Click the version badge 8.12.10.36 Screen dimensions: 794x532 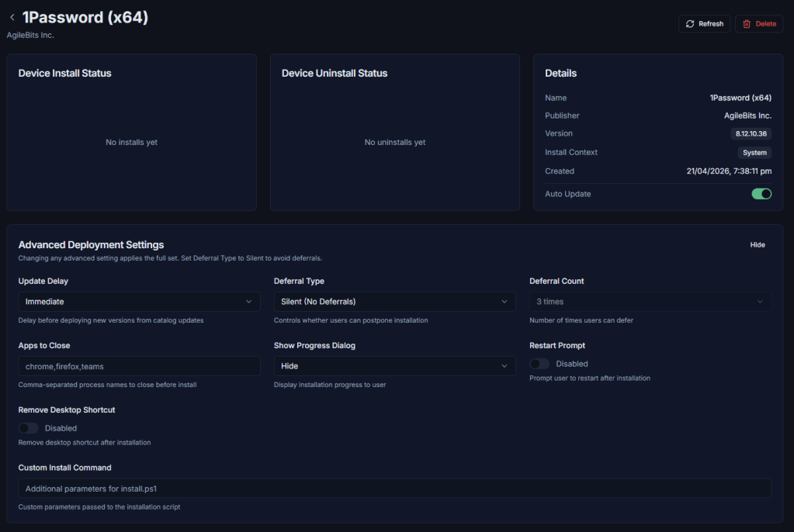click(x=751, y=134)
